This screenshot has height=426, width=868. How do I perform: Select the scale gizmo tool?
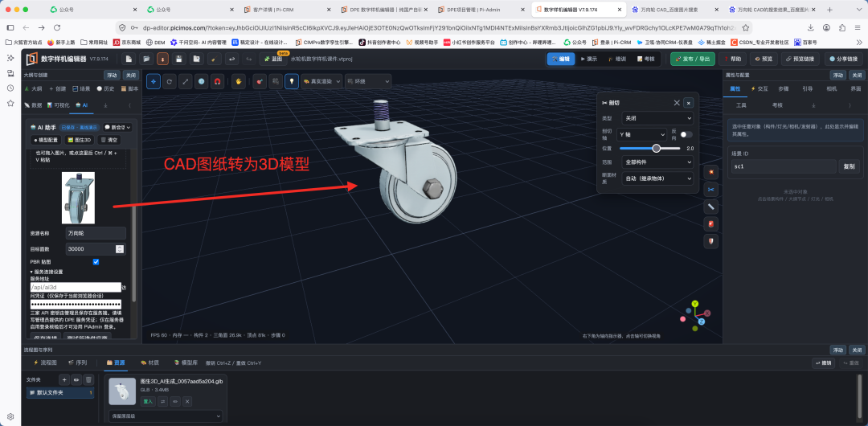click(186, 81)
